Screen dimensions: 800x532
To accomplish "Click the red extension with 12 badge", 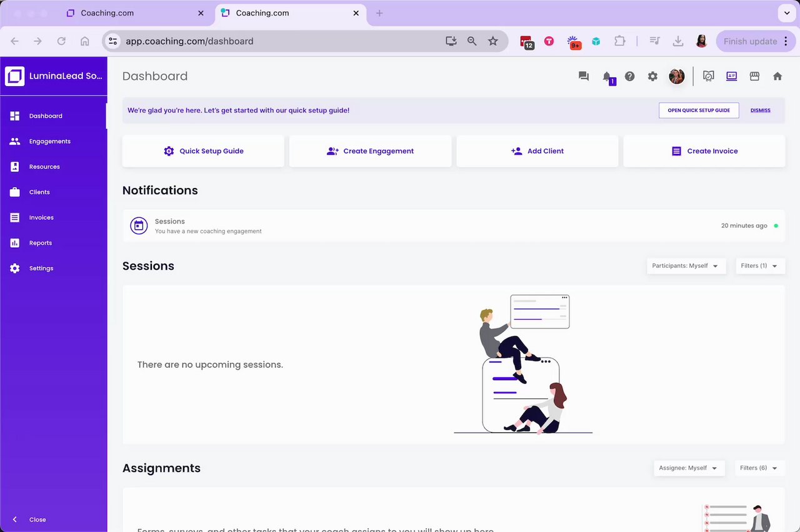I will (526, 42).
